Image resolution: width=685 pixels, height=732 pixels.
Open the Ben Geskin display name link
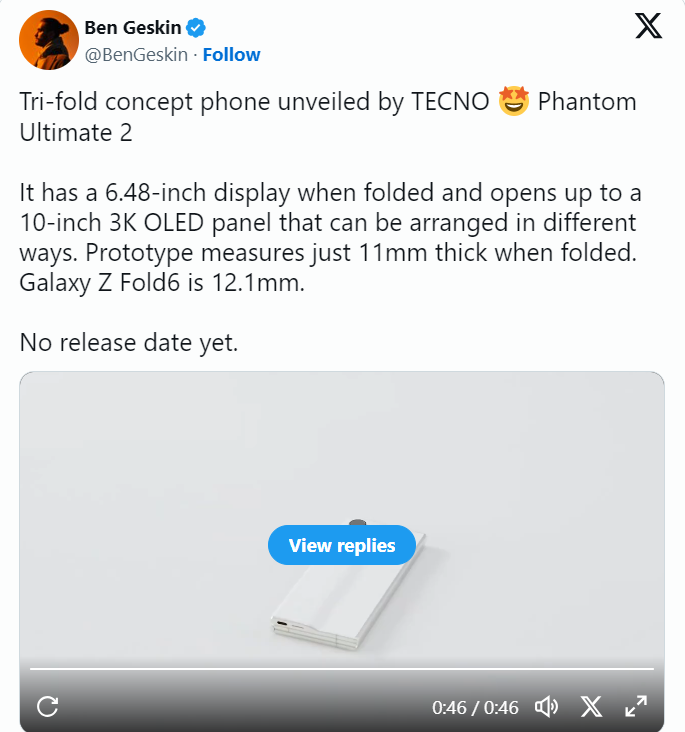(133, 28)
